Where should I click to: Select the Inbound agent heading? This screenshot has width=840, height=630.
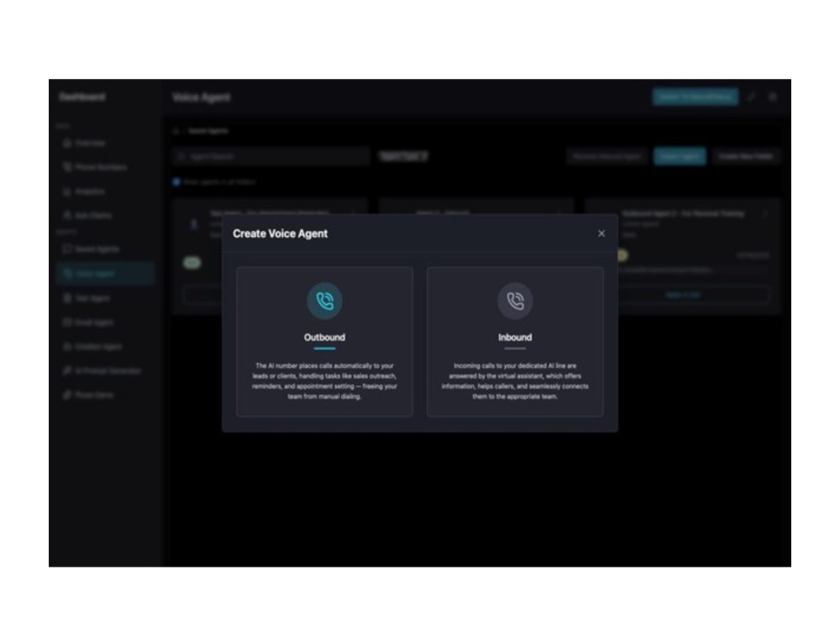coord(515,338)
